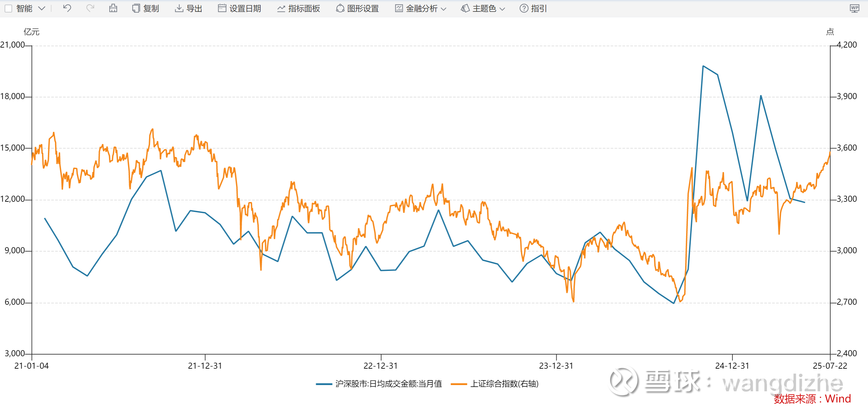Click the 复制 copy button

tap(146, 9)
